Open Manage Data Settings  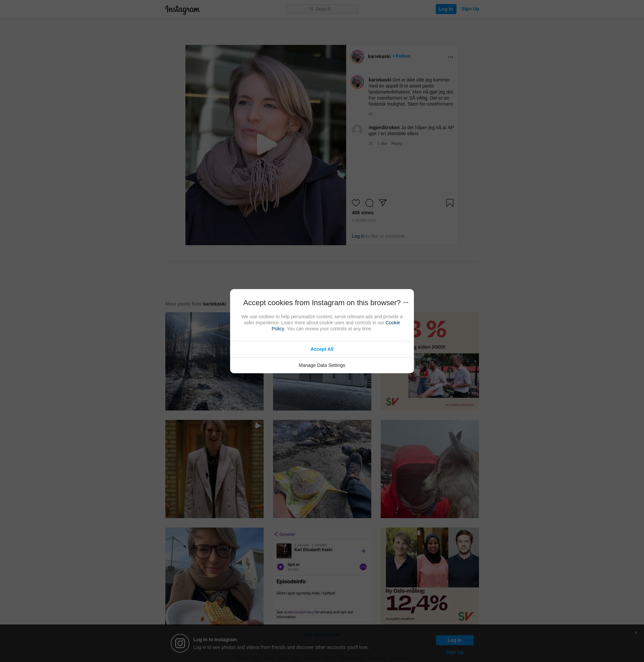pos(322,365)
